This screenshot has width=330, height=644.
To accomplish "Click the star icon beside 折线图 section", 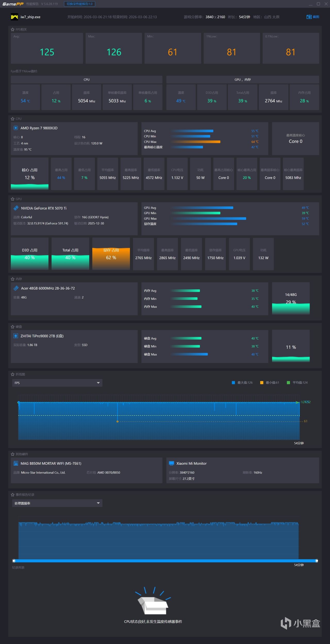I will click(13, 375).
